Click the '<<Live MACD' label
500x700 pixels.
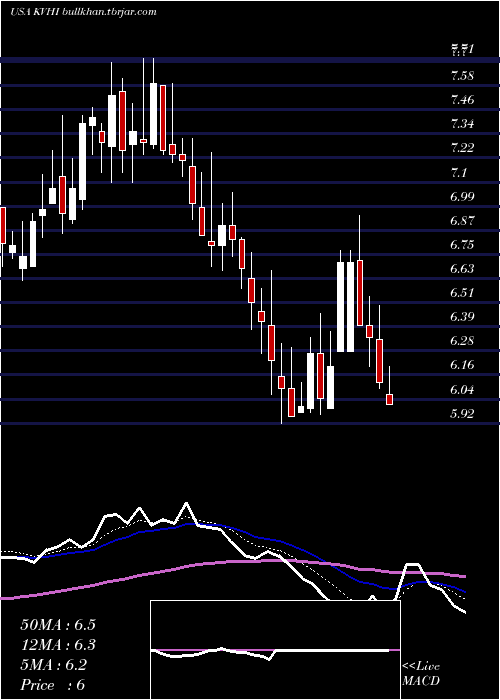click(x=421, y=673)
